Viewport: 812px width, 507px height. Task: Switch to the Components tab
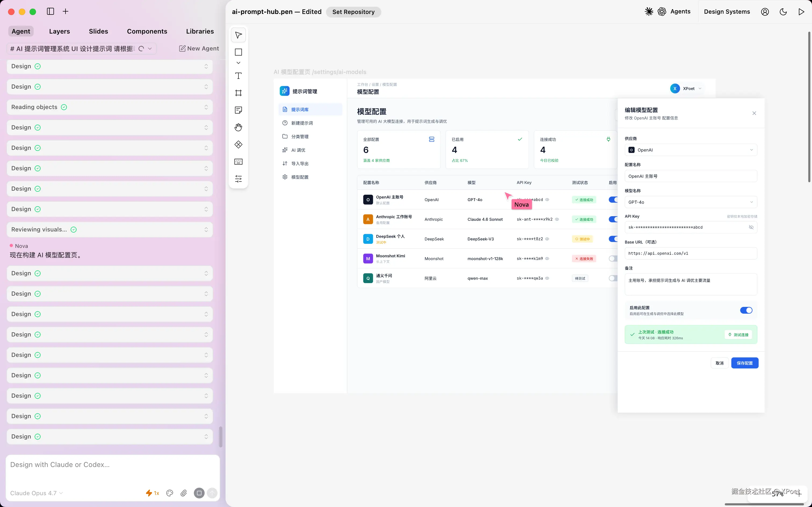tap(147, 31)
